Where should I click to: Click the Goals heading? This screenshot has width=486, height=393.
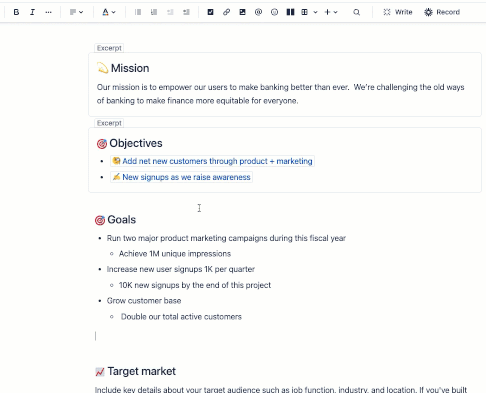[121, 220]
